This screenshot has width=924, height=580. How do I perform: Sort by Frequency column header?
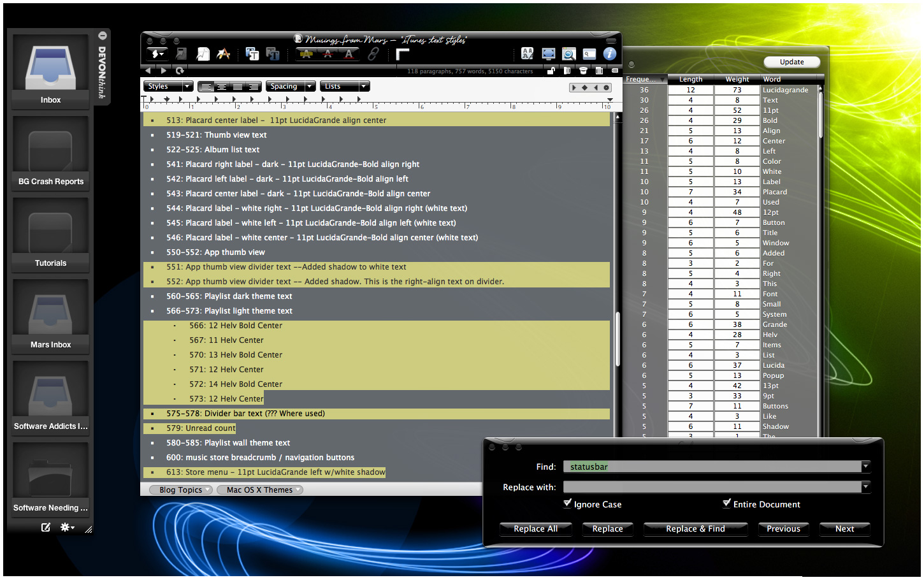644,79
